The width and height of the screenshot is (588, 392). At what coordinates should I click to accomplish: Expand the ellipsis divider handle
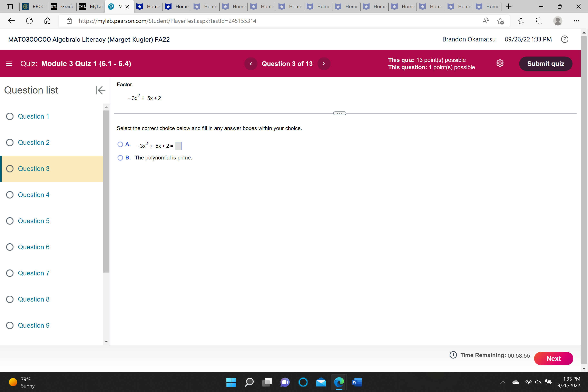[340, 113]
